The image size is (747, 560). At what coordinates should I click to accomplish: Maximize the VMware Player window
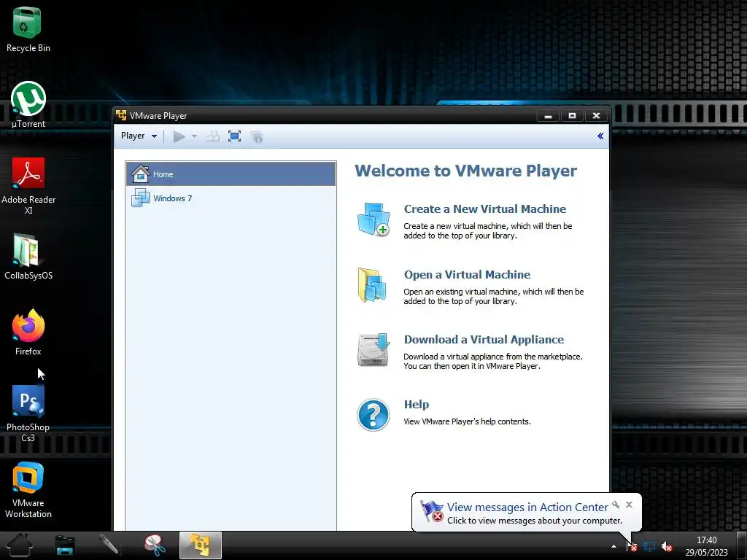(572, 116)
